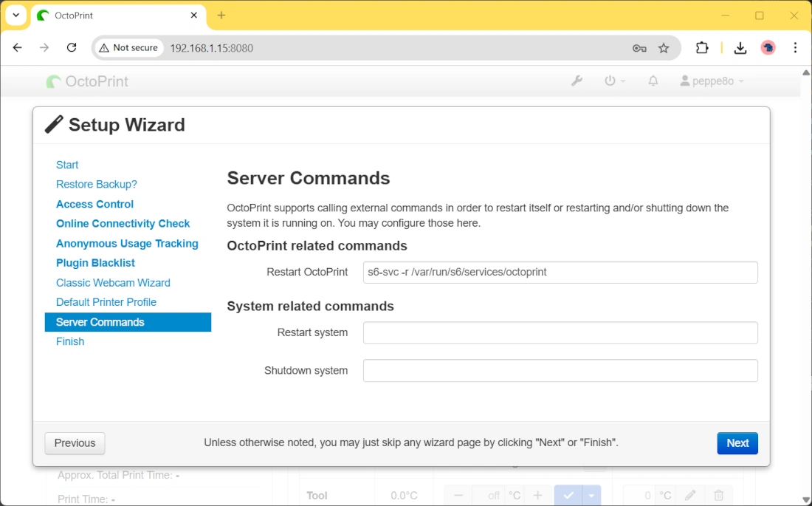812x506 pixels.
Task: Click the Restart OctoPrint command field
Action: click(x=560, y=272)
